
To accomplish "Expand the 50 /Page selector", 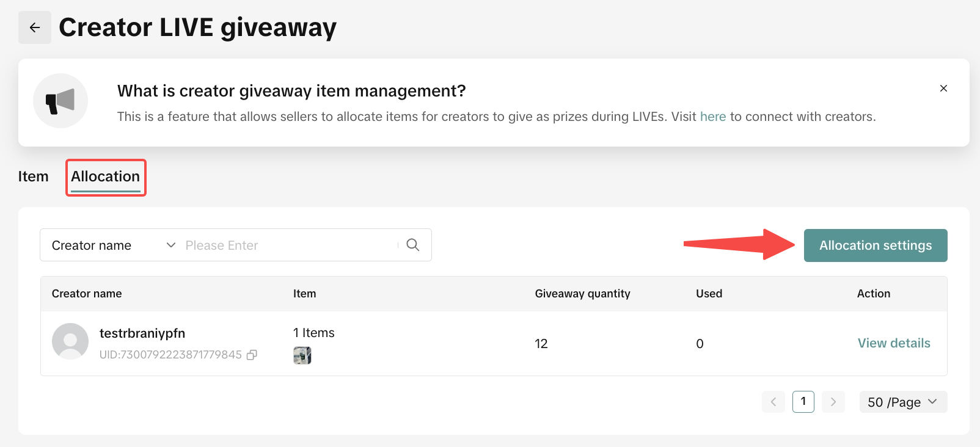I will click(903, 402).
